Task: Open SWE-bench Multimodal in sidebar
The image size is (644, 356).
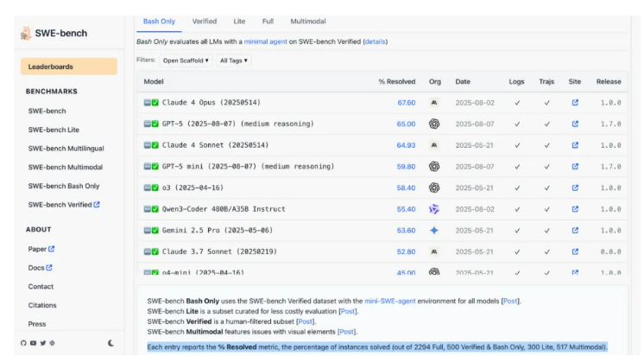Action: click(66, 168)
